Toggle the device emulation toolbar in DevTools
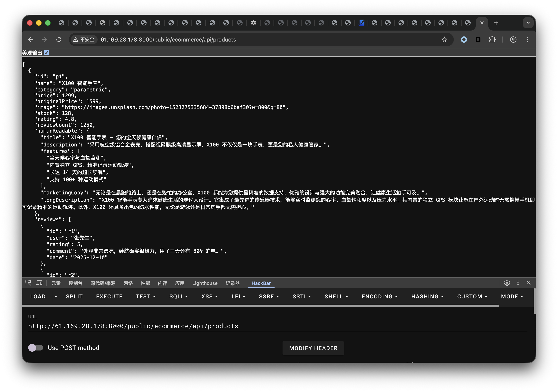558x392 pixels. tap(39, 283)
